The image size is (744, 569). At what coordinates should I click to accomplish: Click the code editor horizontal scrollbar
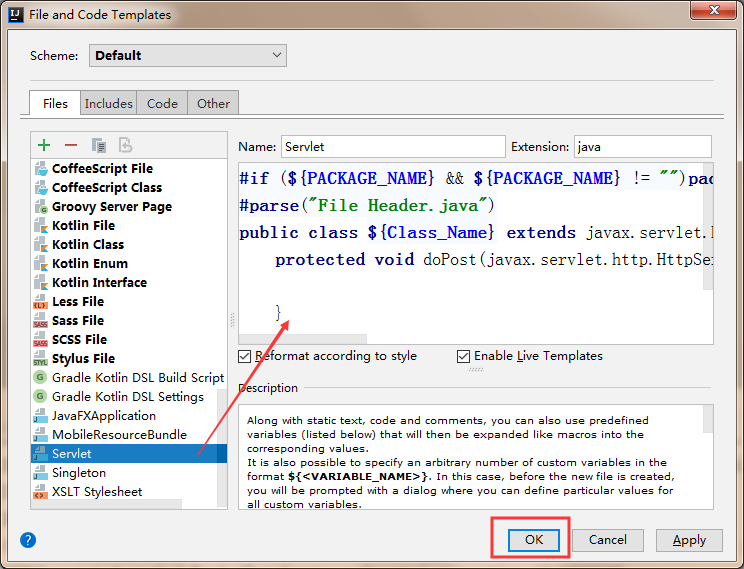[x=303, y=339]
